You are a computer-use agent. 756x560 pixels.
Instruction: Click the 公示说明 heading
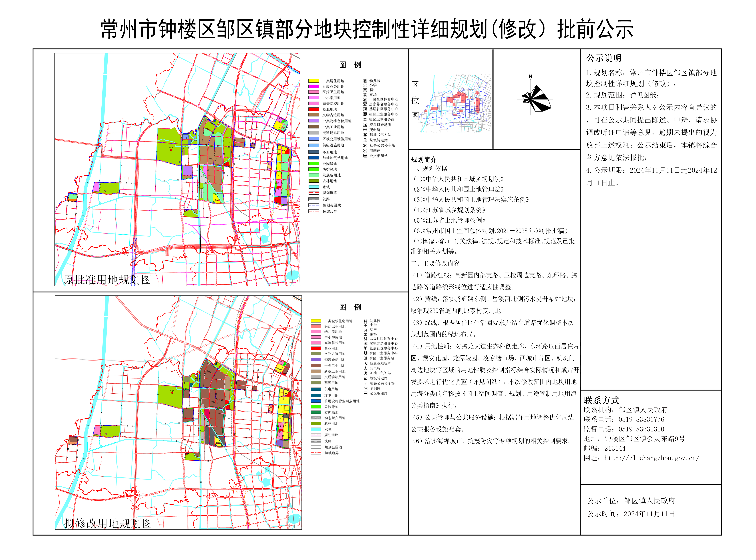(x=604, y=58)
